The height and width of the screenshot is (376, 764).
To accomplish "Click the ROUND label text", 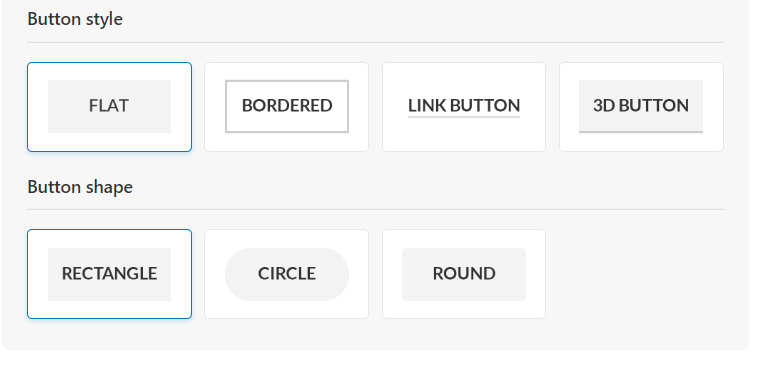I will 464,274.
